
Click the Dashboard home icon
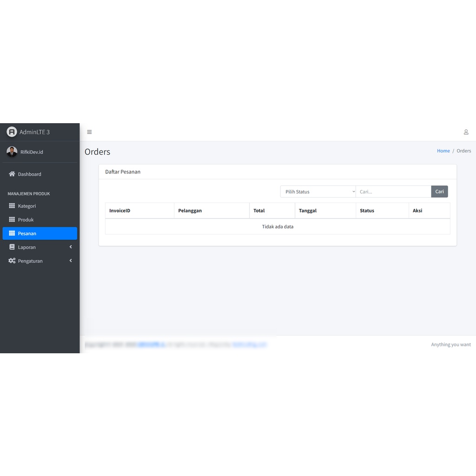(12, 174)
